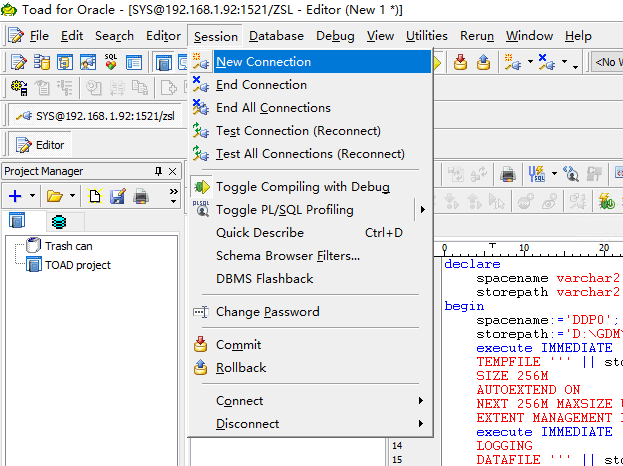
Task: Pin the Project Manager panel
Action: pyautogui.click(x=157, y=171)
